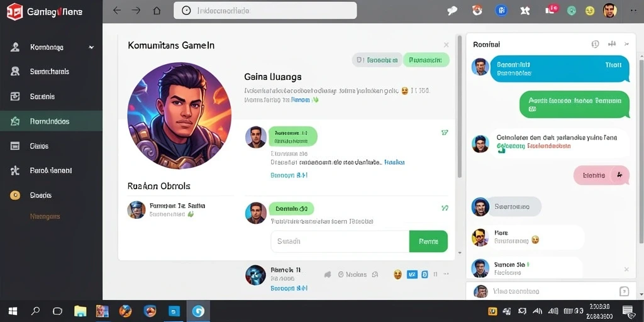
Task: Open notifications with red badge icon
Action: 552,10
